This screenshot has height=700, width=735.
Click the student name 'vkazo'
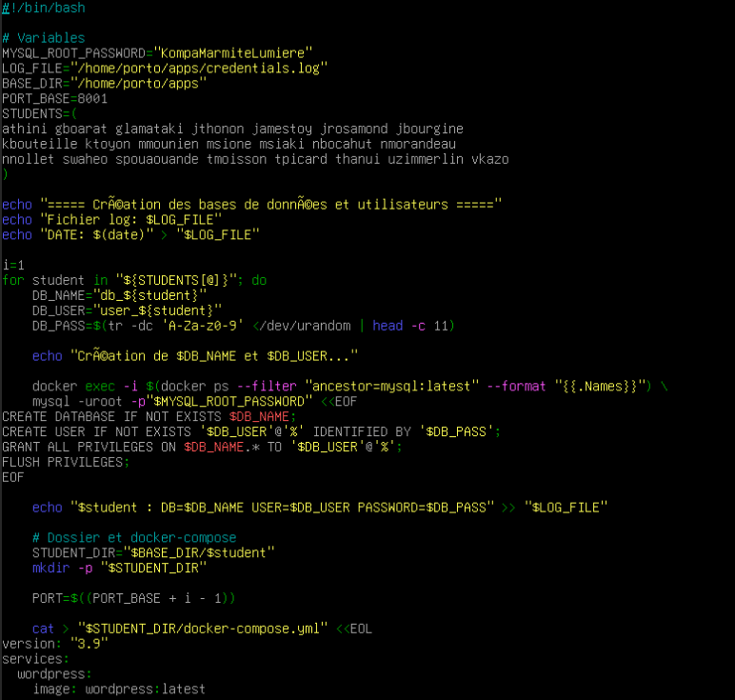pyautogui.click(x=489, y=159)
